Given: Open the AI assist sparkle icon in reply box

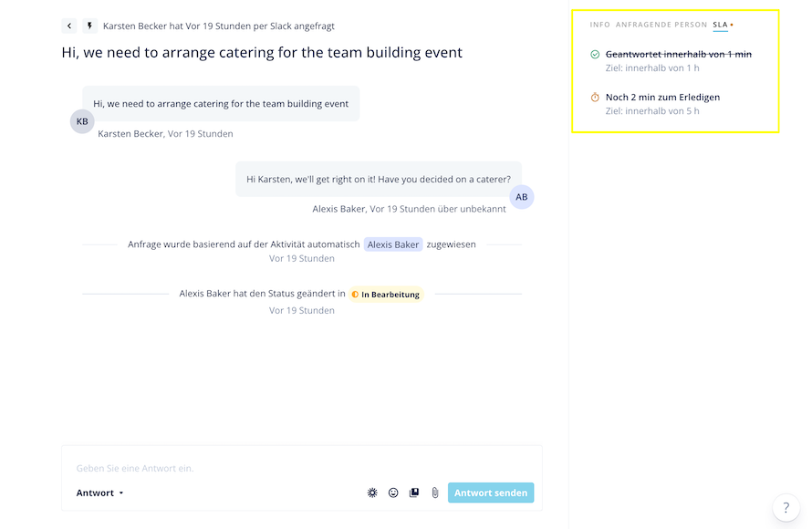Looking at the screenshot, I should 372,493.
